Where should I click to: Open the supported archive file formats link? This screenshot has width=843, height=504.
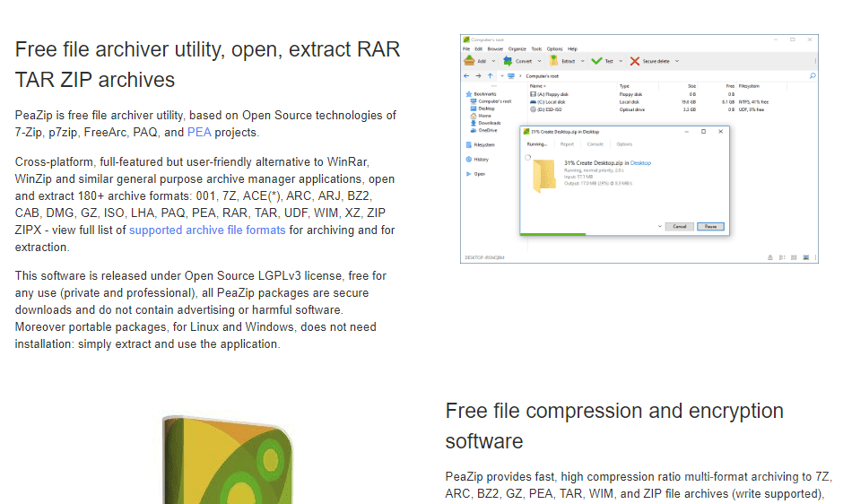(207, 230)
